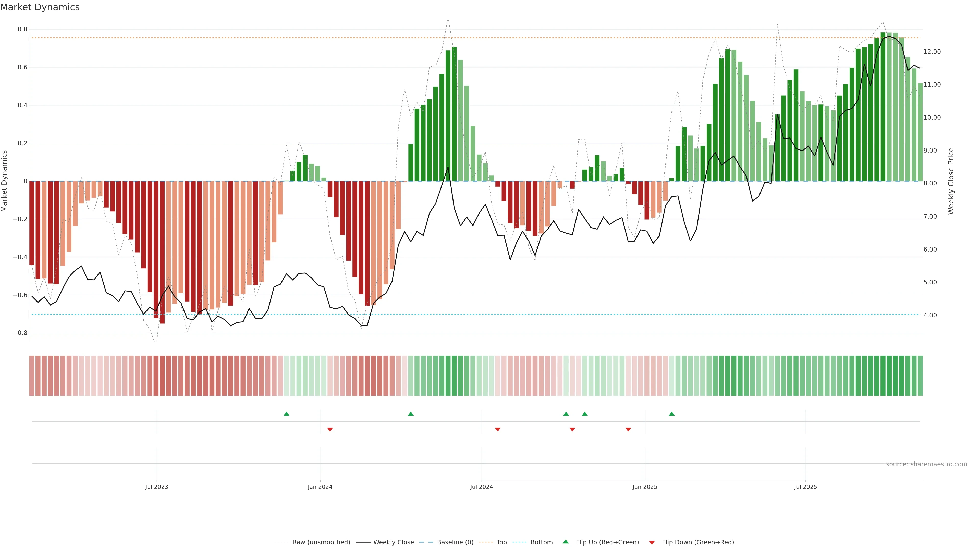Click the source: sharemaestro.com text
Viewport: 980px width, 551px height.
[x=926, y=464]
